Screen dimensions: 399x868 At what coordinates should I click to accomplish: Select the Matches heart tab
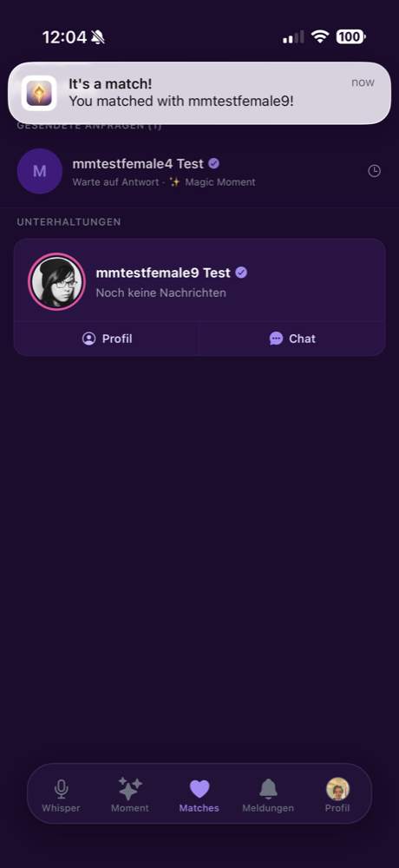(x=199, y=795)
